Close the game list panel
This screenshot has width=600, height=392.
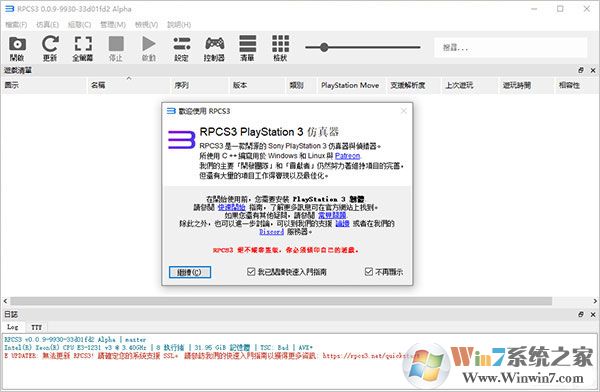click(593, 70)
